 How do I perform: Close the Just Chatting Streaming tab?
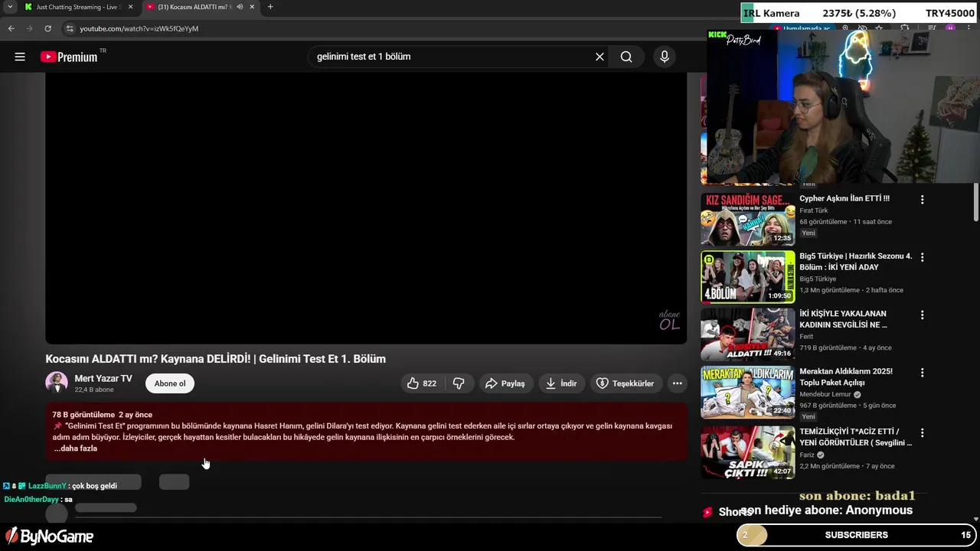click(x=130, y=7)
